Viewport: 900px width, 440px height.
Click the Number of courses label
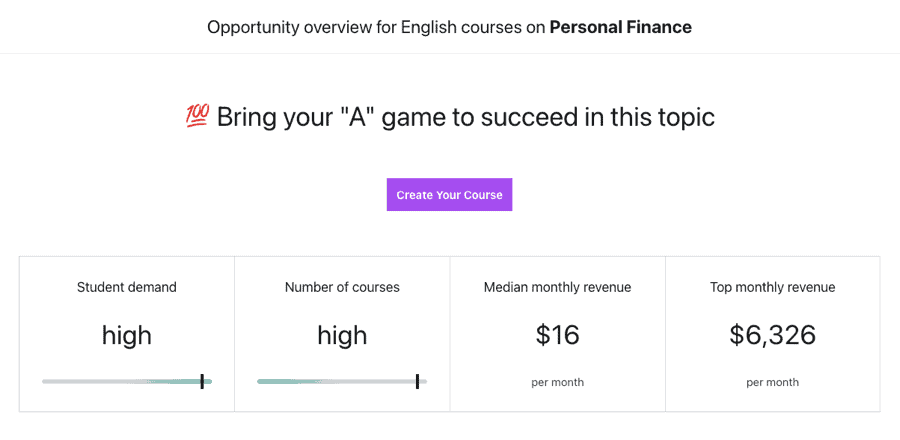pyautogui.click(x=342, y=287)
